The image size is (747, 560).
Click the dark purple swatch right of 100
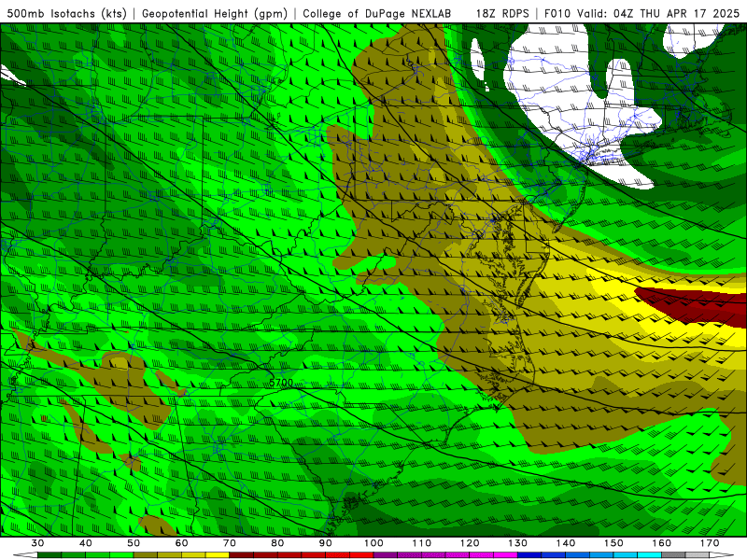tap(386, 555)
